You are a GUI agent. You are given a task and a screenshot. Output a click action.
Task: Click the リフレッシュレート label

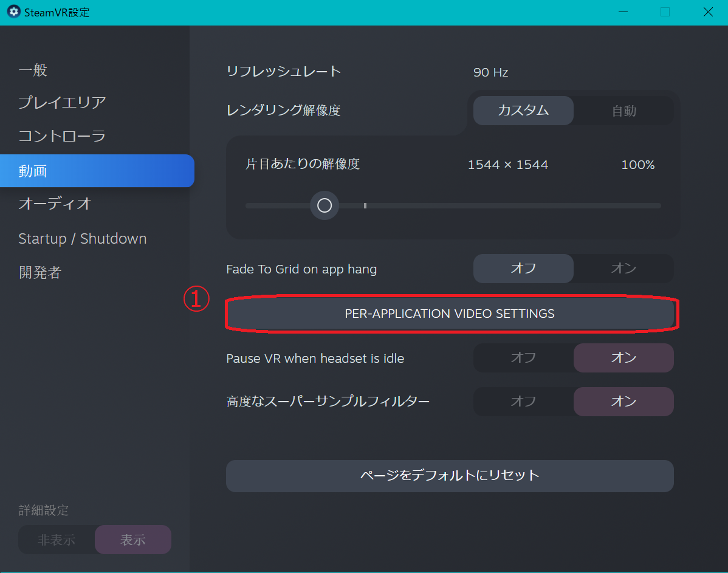click(284, 72)
